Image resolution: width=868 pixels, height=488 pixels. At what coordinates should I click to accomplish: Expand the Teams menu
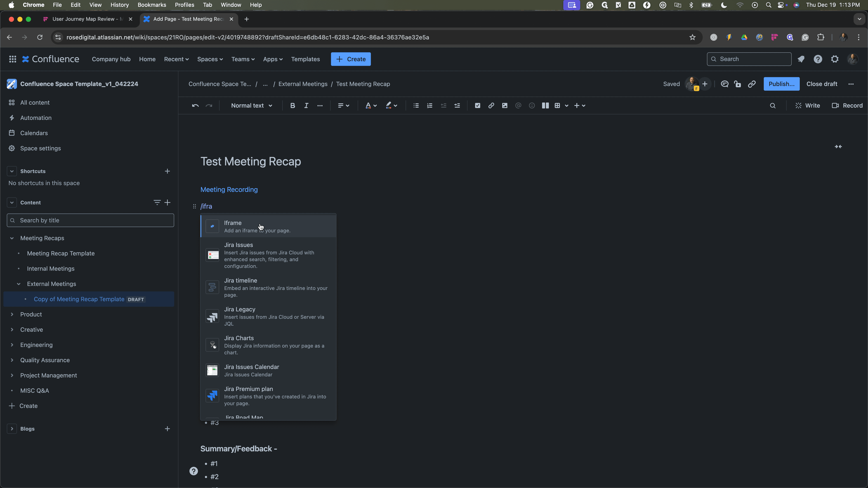click(x=243, y=59)
